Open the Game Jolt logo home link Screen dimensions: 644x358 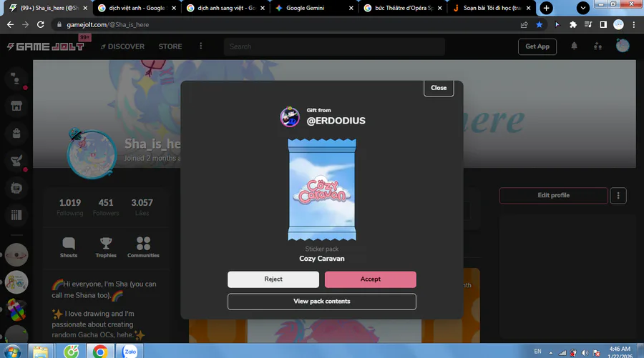coord(46,46)
